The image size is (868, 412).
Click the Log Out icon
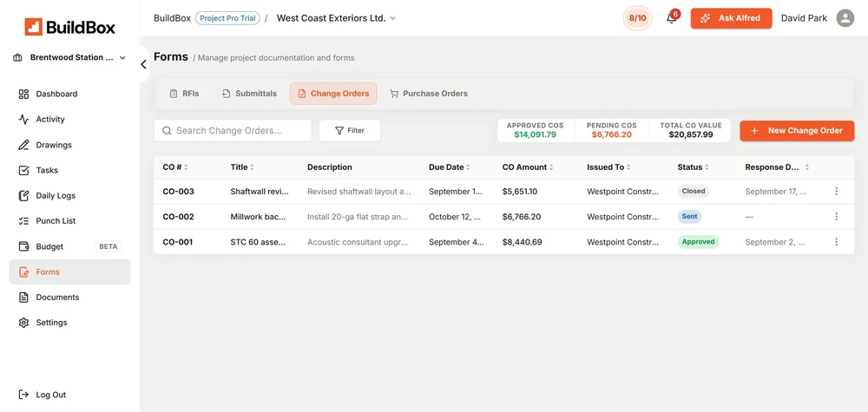tap(23, 395)
